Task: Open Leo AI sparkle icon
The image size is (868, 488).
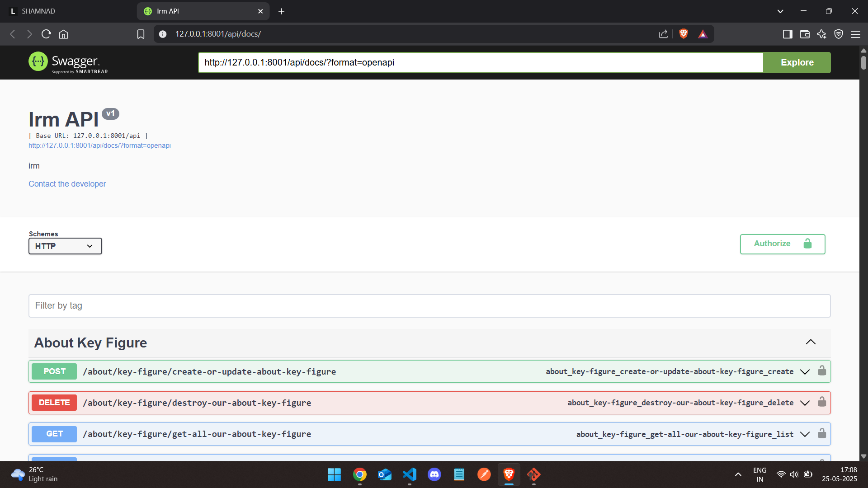Action: 821,34
